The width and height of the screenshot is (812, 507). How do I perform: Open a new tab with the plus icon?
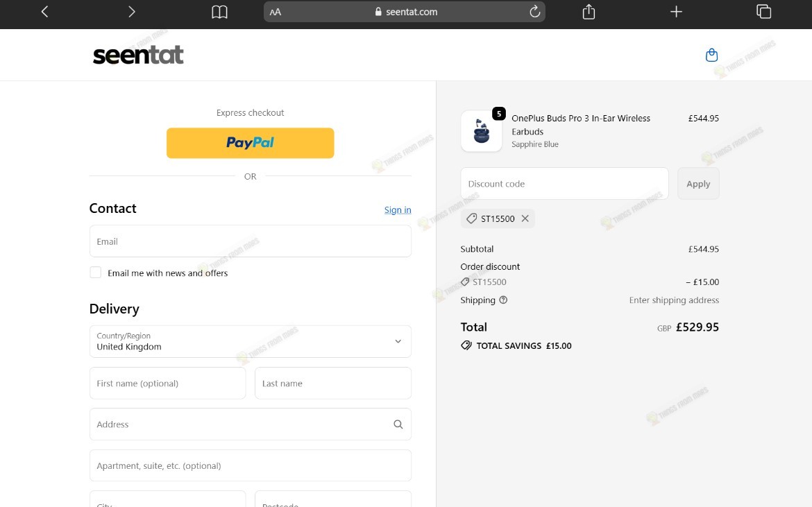[x=676, y=11]
